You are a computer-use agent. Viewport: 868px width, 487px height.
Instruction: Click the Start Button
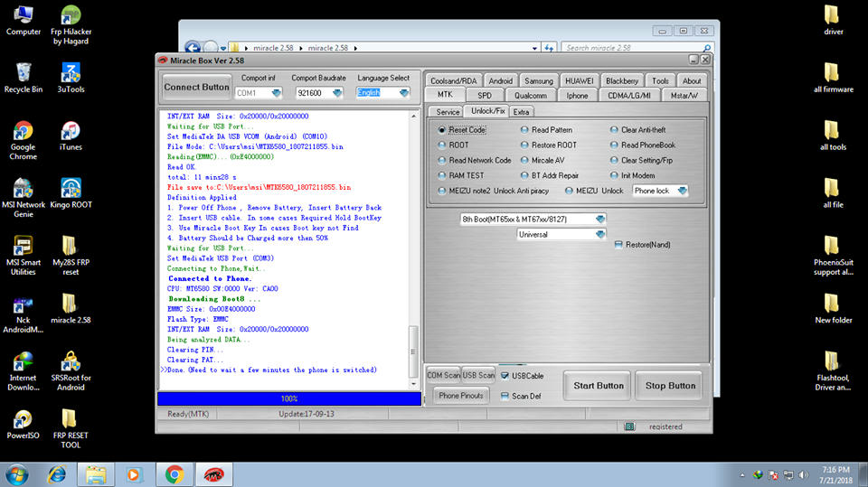coord(598,386)
